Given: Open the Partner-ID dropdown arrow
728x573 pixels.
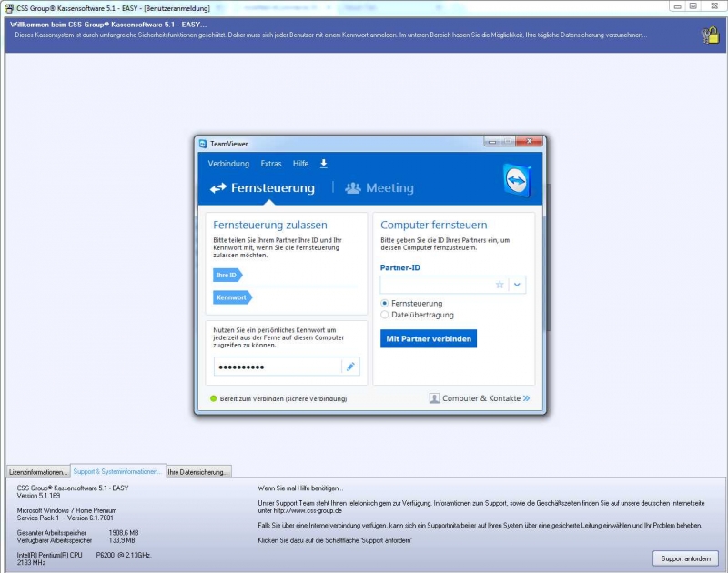Looking at the screenshot, I should pyautogui.click(x=517, y=285).
